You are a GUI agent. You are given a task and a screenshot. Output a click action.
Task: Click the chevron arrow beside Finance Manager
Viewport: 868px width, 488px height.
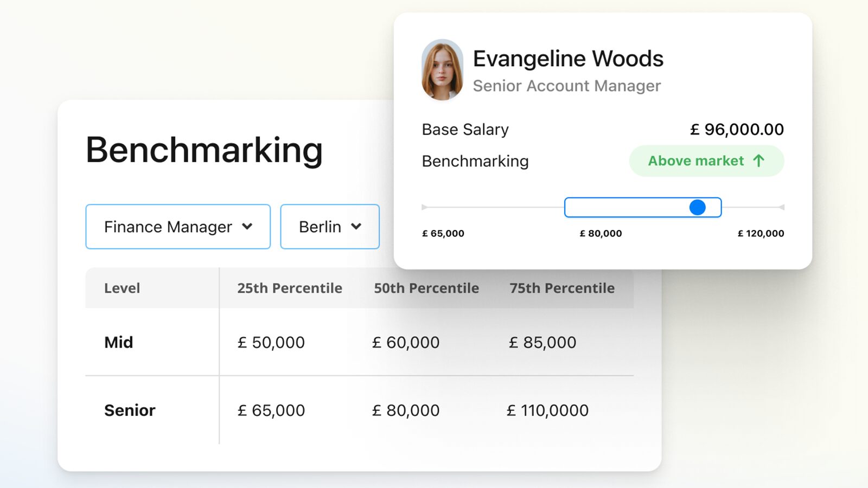(x=247, y=227)
